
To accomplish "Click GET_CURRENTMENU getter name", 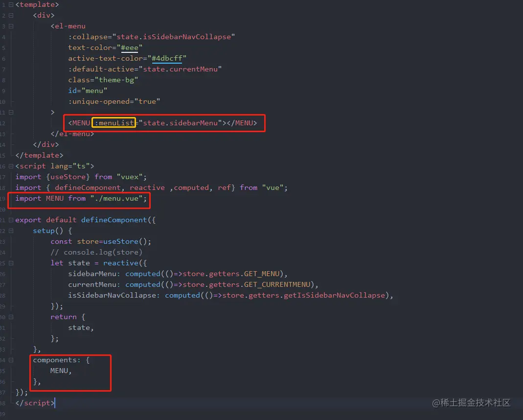I will pyautogui.click(x=277, y=285).
